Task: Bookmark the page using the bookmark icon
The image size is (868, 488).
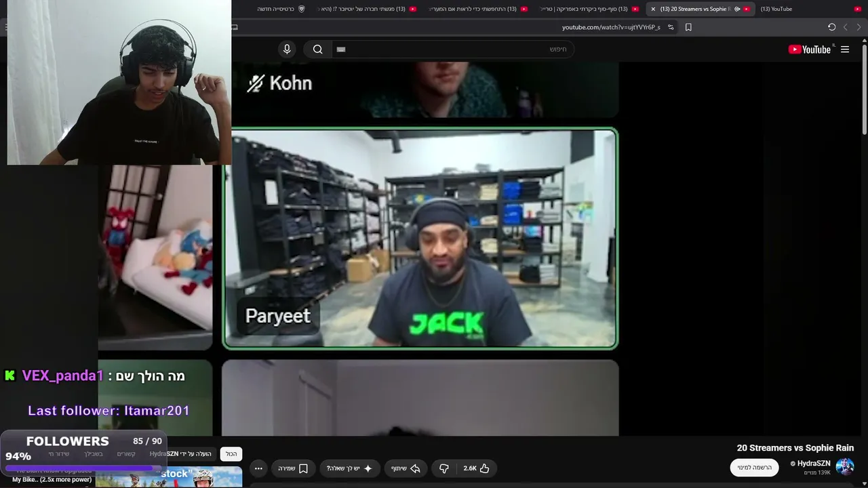Action: click(x=688, y=27)
